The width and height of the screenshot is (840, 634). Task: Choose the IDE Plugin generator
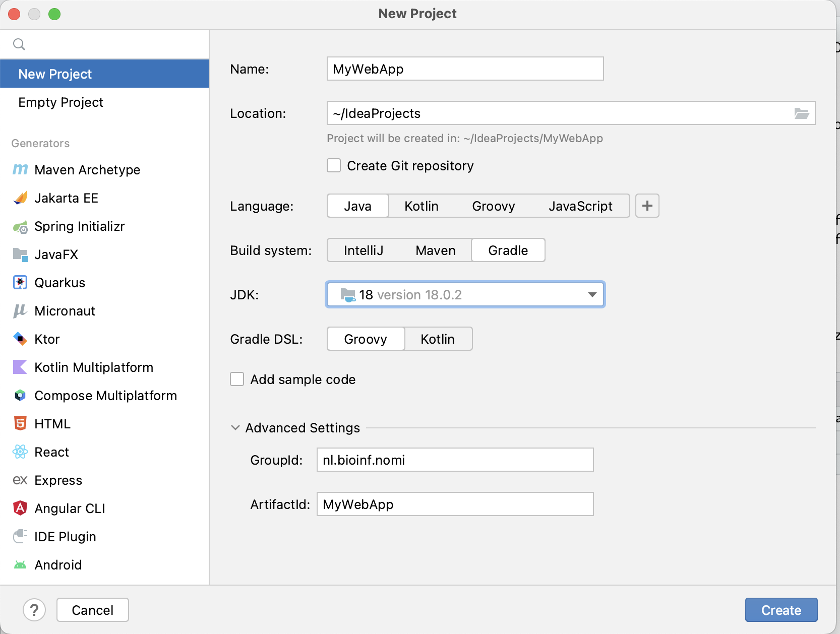click(104, 537)
